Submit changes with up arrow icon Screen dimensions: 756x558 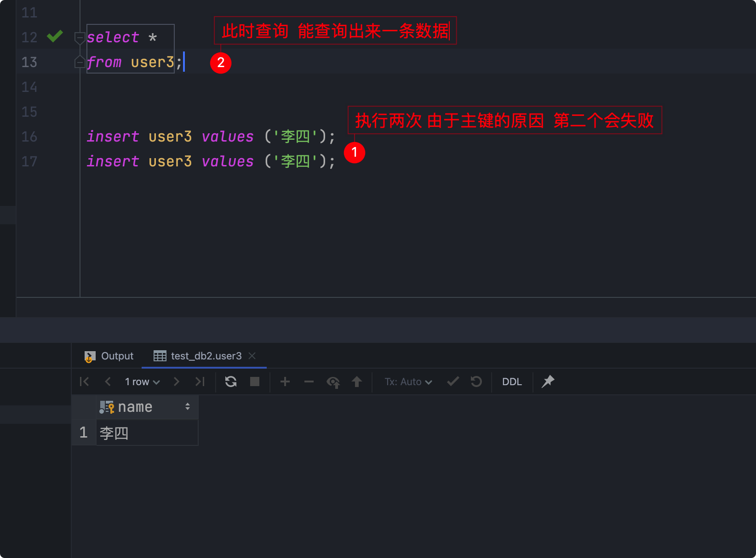point(357,381)
